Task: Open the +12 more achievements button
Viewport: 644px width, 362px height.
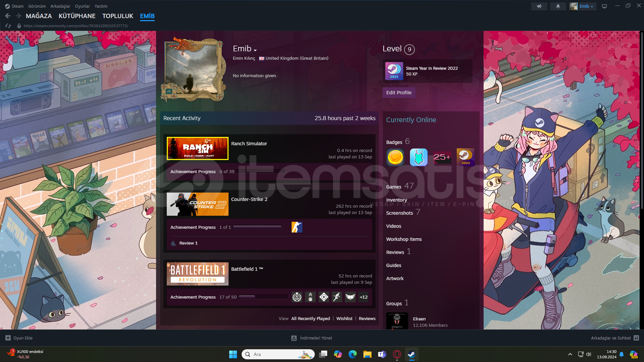Action: pos(363,297)
